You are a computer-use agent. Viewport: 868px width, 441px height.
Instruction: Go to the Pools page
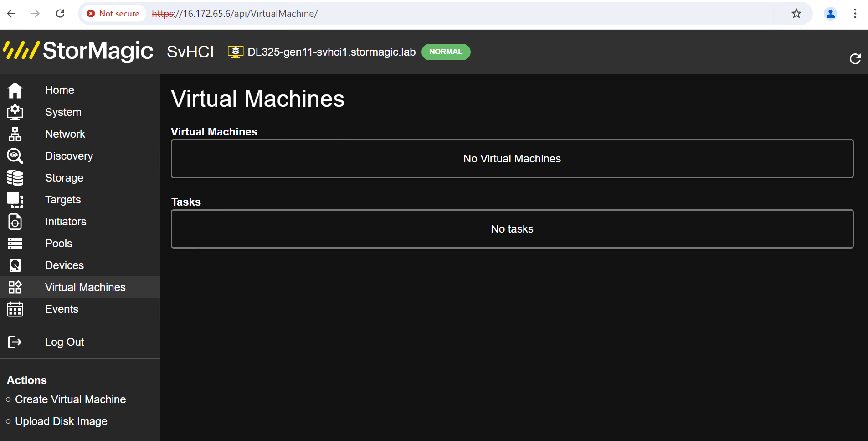[x=59, y=244]
